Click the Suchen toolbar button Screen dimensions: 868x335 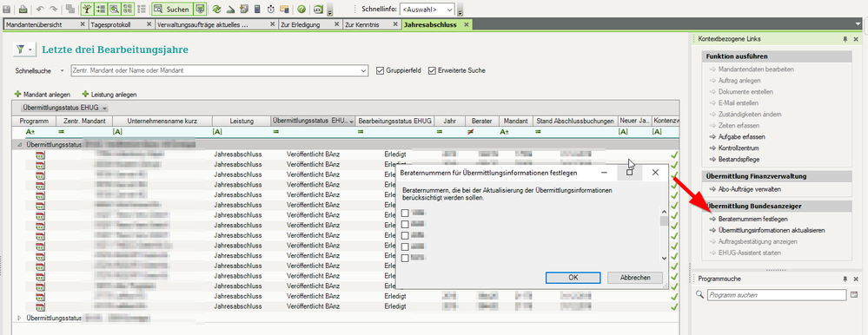172,10
